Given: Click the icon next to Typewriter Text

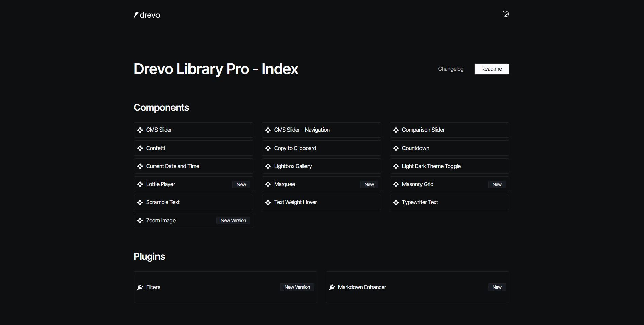Looking at the screenshot, I should point(396,203).
